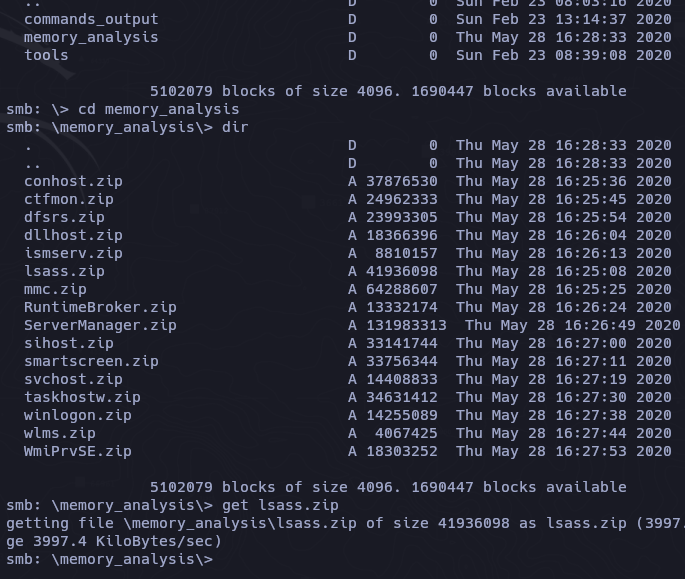Click the taskhostw.zip entry
The width and height of the screenshot is (685, 579).
pyautogui.click(x=83, y=397)
